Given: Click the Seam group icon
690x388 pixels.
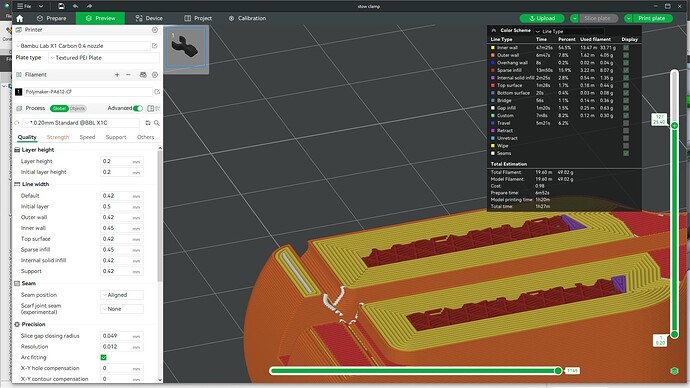Looking at the screenshot, I should (17, 284).
